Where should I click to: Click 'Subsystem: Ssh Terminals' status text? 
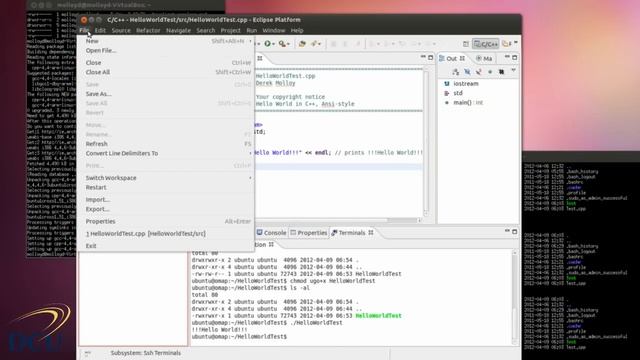pyautogui.click(x=145, y=353)
